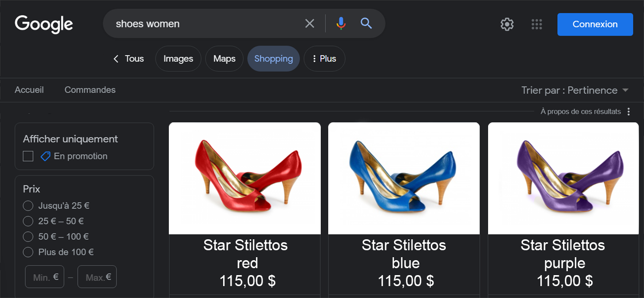Viewport: 644px width, 298px height.
Task: Click the 'Prix' filter heading
Action: [x=31, y=189]
